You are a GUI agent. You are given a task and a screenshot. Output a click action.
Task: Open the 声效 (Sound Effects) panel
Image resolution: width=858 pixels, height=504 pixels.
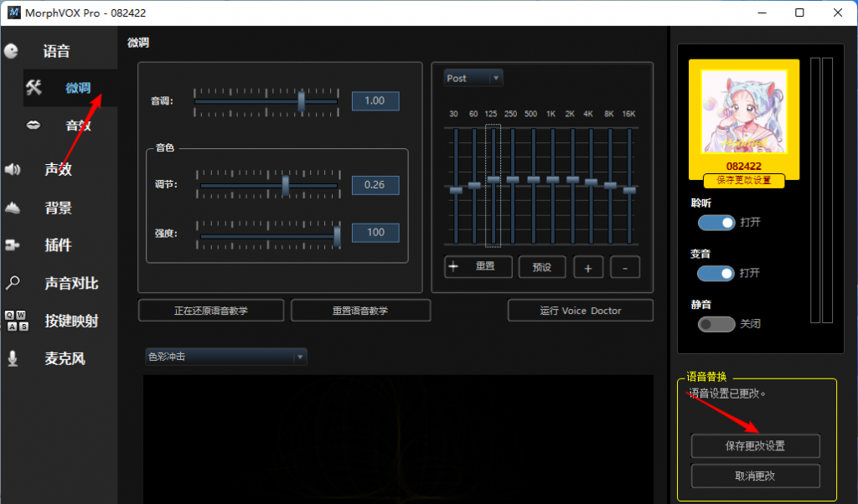(x=12, y=169)
